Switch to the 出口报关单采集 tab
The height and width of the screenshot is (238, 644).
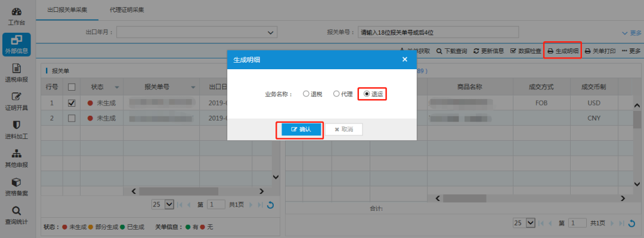[67, 10]
